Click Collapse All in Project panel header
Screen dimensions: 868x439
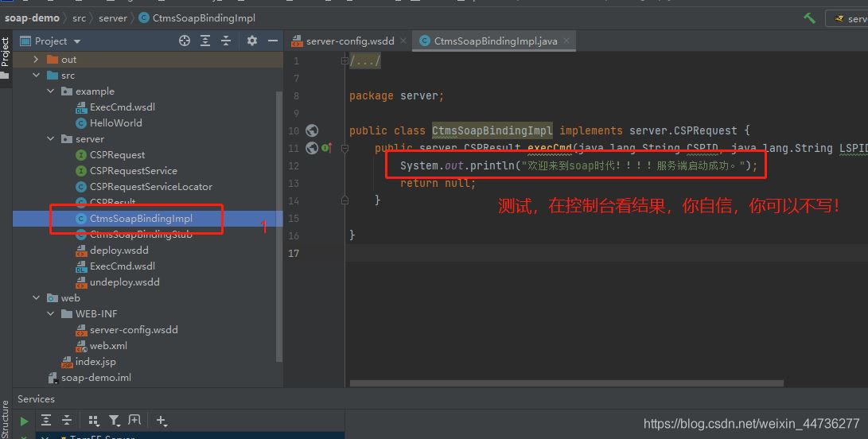(x=226, y=41)
